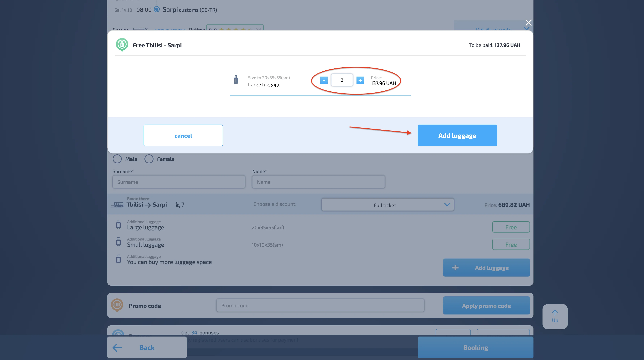This screenshot has width=644, height=360.
Task: Close the luggage dialog with the X icon
Action: tap(528, 23)
